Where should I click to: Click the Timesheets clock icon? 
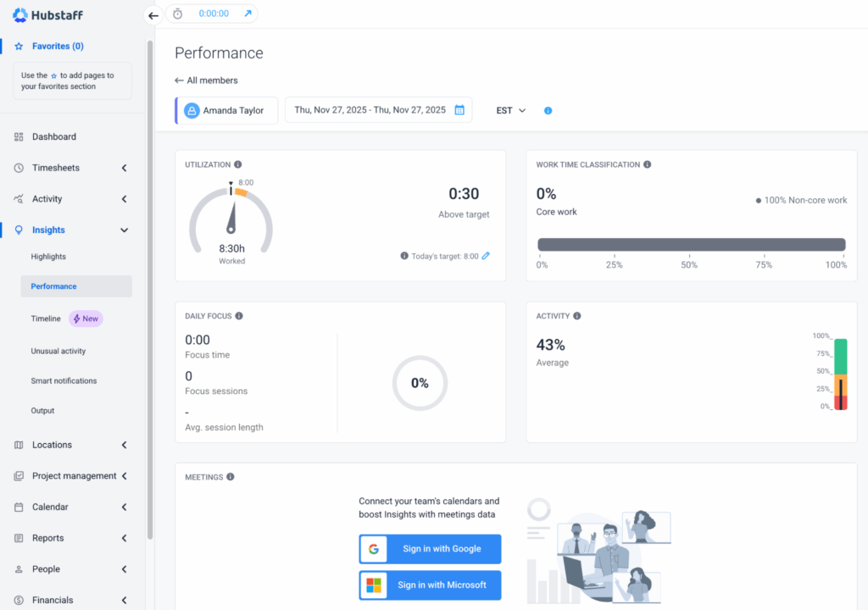pyautogui.click(x=17, y=168)
